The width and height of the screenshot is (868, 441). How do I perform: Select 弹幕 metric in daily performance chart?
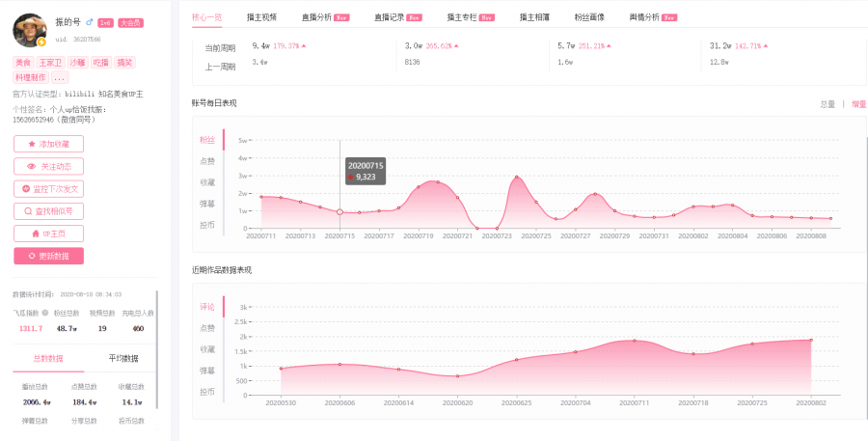207,204
